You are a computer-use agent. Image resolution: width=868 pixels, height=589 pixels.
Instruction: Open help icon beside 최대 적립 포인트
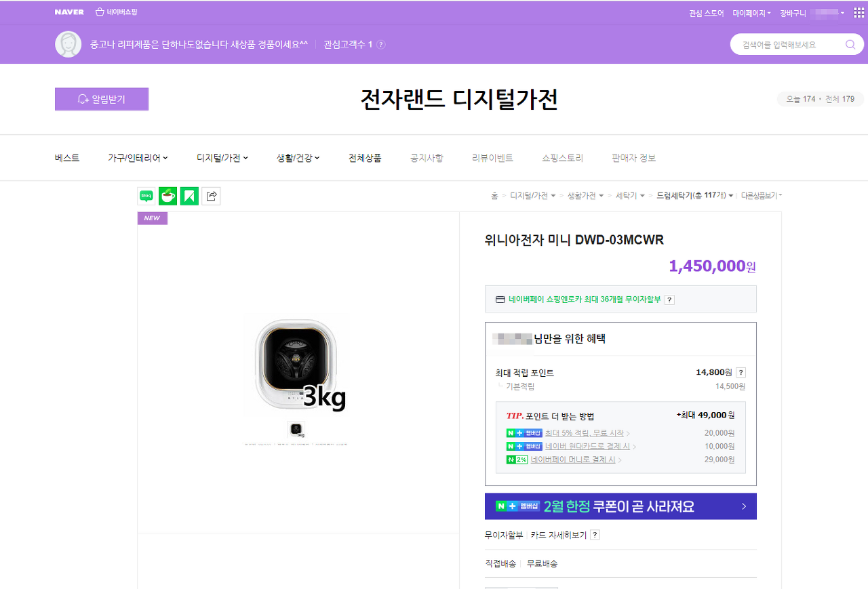741,372
